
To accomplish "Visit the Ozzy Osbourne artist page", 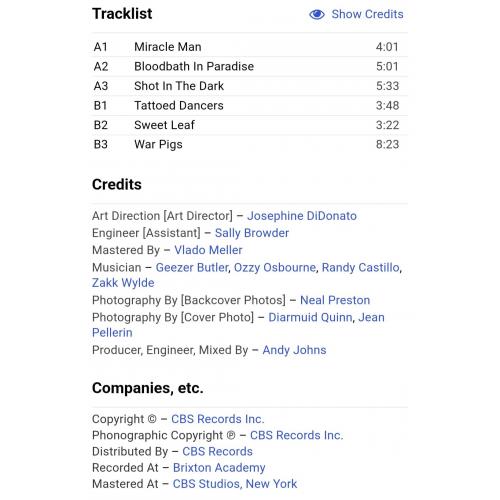I will click(275, 267).
